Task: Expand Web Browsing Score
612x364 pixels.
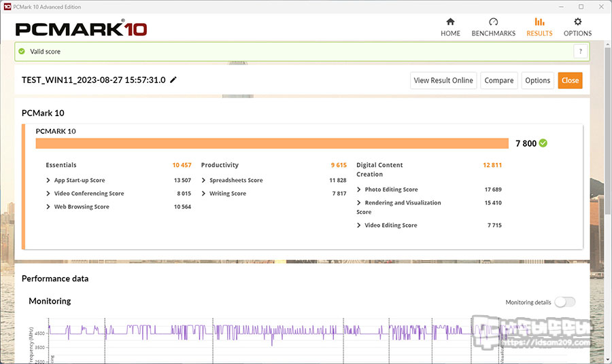Action: (48, 206)
